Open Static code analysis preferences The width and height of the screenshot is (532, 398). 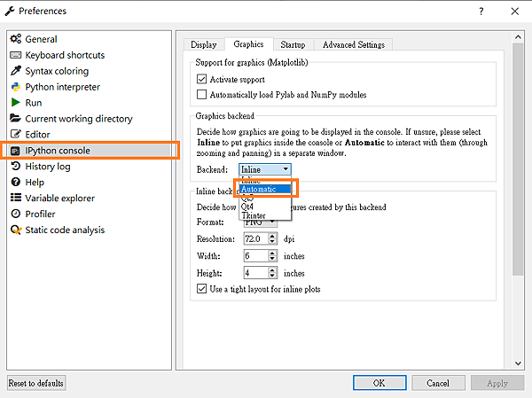coord(65,230)
